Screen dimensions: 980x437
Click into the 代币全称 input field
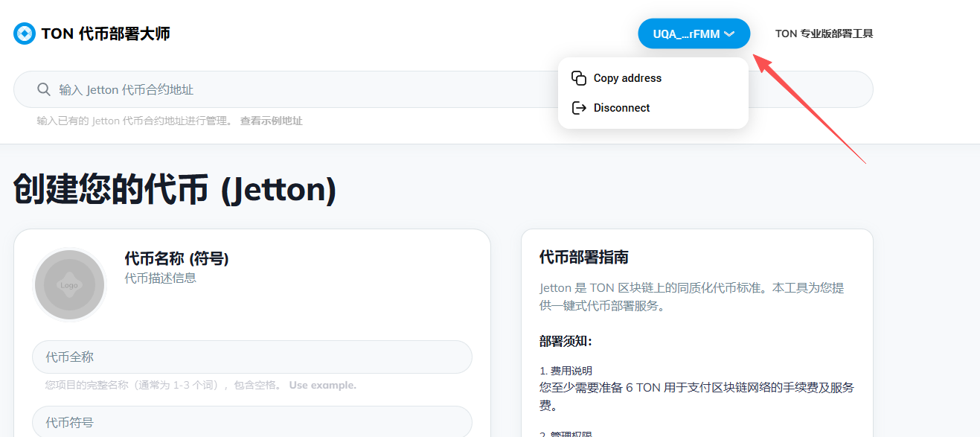tap(252, 357)
